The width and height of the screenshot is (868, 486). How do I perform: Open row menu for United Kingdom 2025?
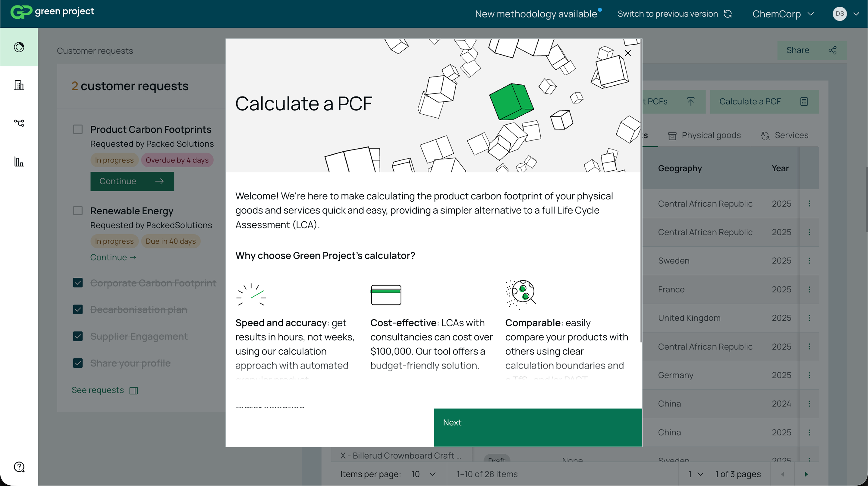(x=809, y=318)
